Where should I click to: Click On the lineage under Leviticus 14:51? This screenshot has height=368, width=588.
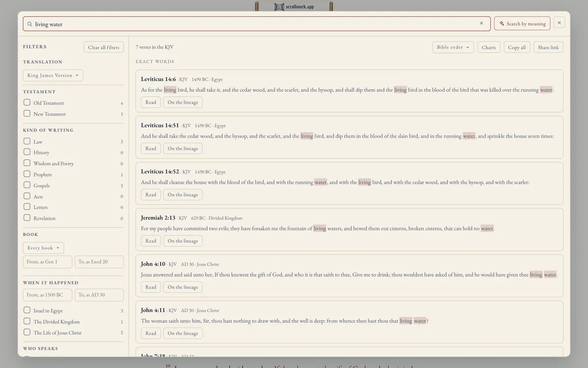pos(183,148)
